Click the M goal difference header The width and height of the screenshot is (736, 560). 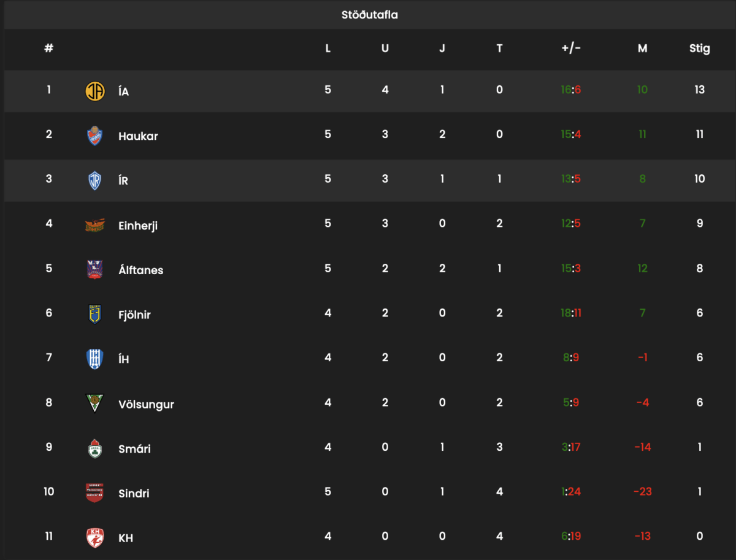642,48
